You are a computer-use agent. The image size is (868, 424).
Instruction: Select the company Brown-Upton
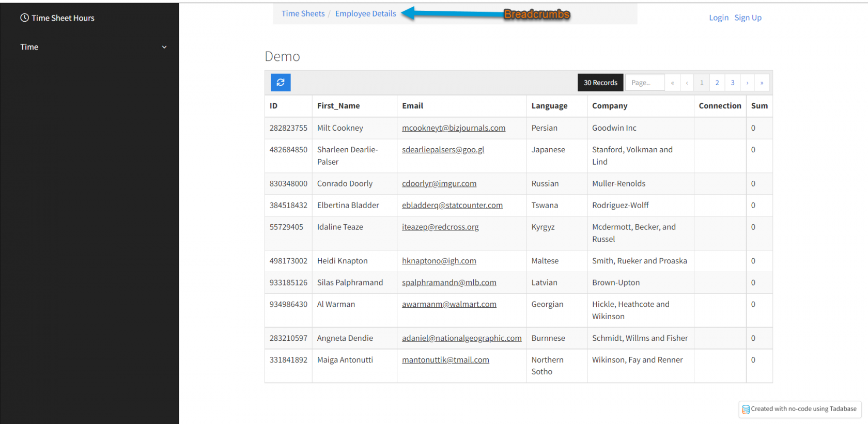coord(616,283)
